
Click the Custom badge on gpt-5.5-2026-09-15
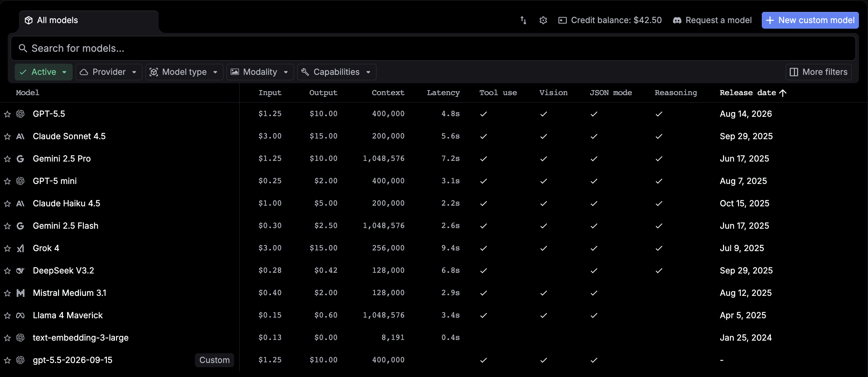[x=214, y=360]
